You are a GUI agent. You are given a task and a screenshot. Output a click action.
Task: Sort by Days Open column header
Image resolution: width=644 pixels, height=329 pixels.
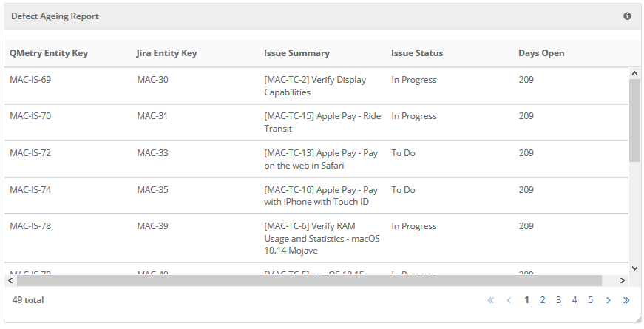click(541, 53)
